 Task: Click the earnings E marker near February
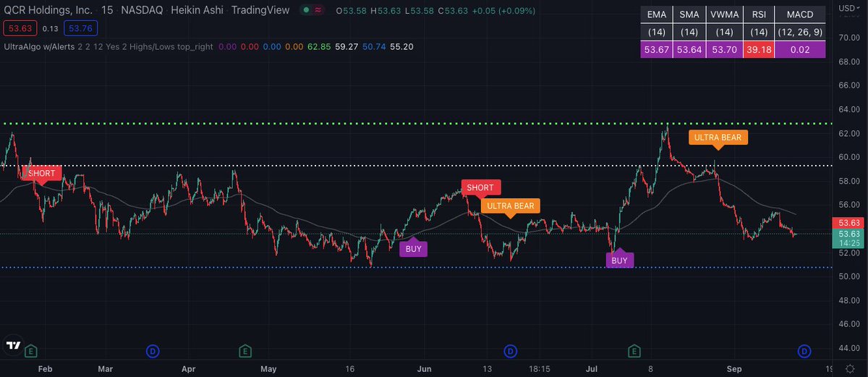click(30, 351)
